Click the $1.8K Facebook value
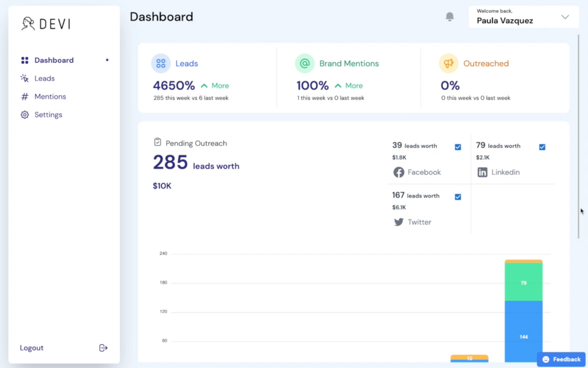 click(x=399, y=157)
